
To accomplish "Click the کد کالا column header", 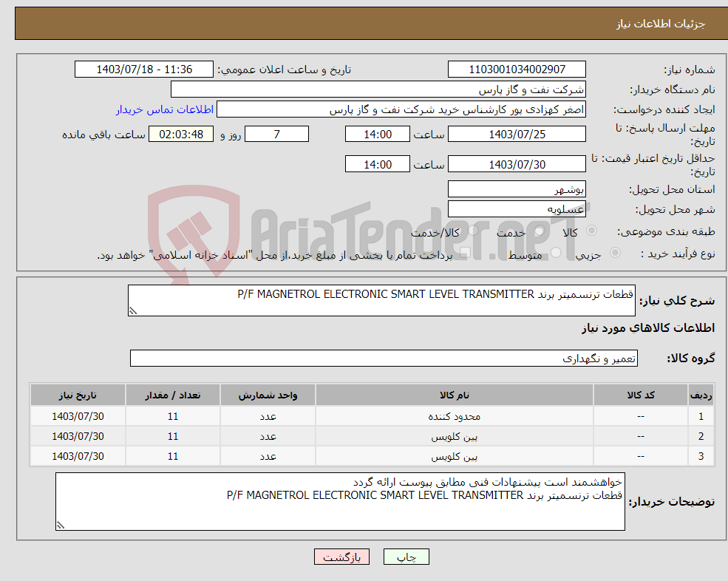I will click(641, 395).
